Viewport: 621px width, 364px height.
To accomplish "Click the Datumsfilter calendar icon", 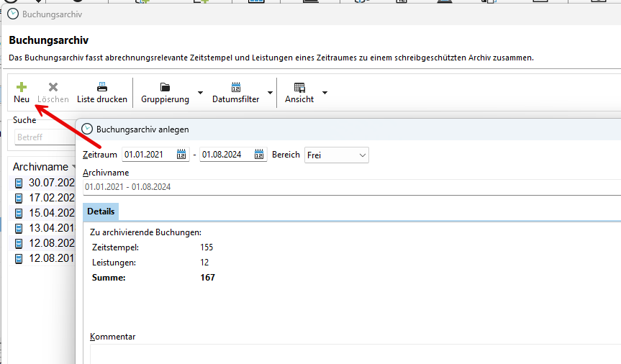I will (x=235, y=87).
